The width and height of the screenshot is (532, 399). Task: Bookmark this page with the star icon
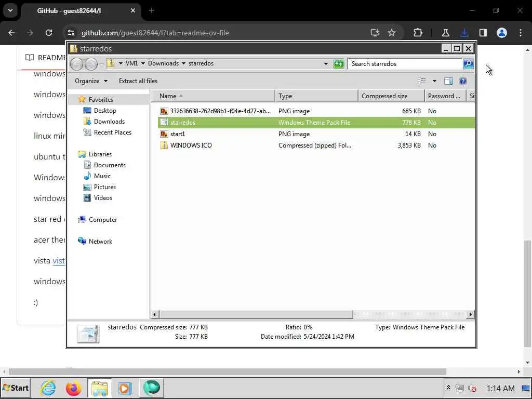[392, 33]
